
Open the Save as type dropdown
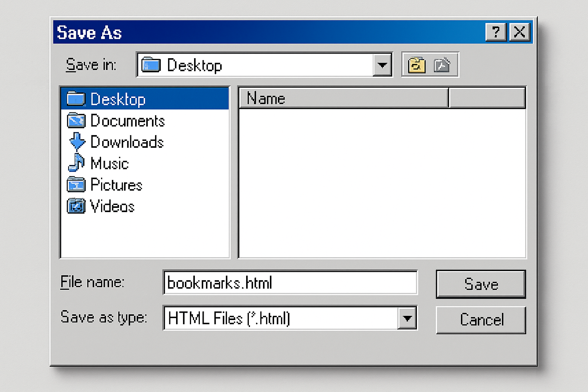(x=407, y=318)
